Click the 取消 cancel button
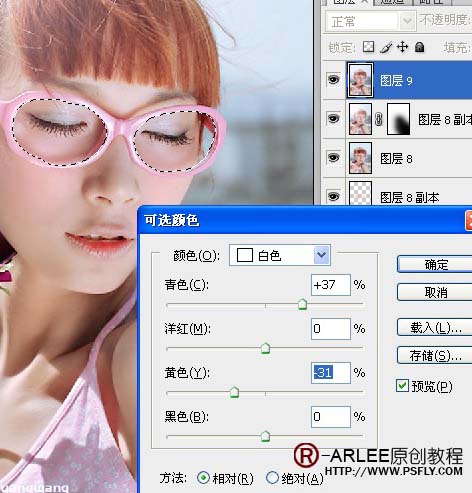Viewport: 472px width, 493px height. tap(434, 292)
